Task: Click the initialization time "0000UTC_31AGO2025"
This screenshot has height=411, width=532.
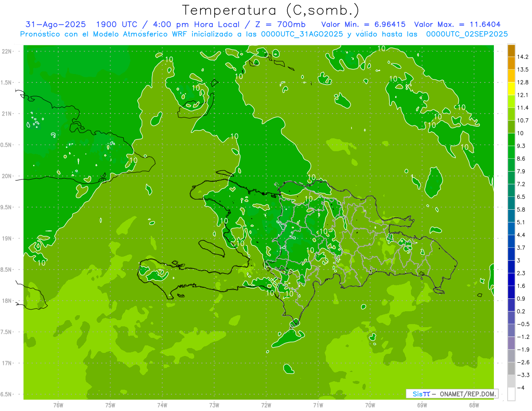Action: 301,34
